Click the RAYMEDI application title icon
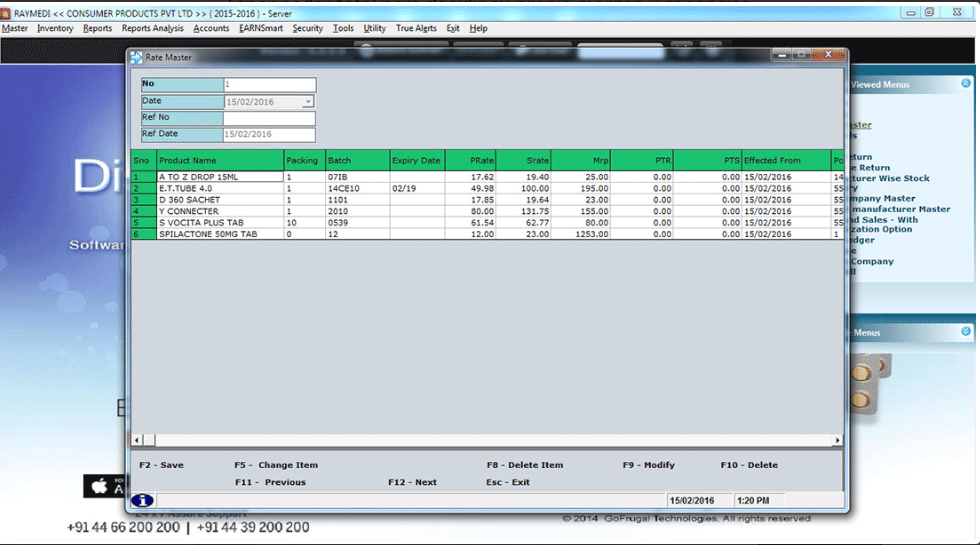Viewport: 980px width, 545px height. [6, 13]
